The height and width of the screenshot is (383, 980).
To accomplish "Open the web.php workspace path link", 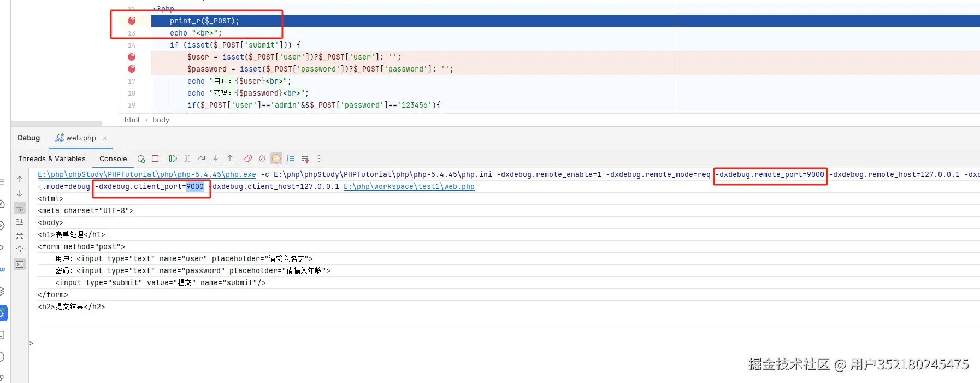I will click(409, 187).
